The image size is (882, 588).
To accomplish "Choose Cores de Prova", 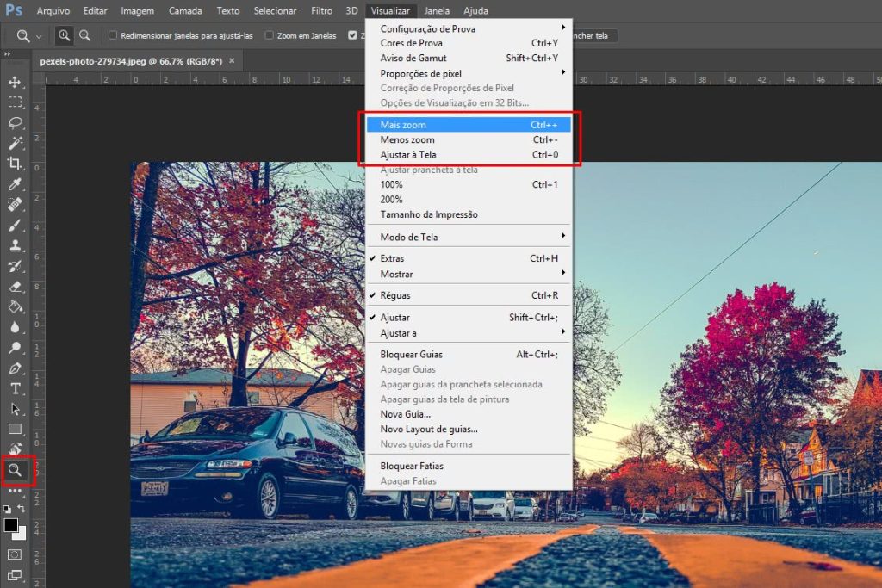I will point(469,43).
